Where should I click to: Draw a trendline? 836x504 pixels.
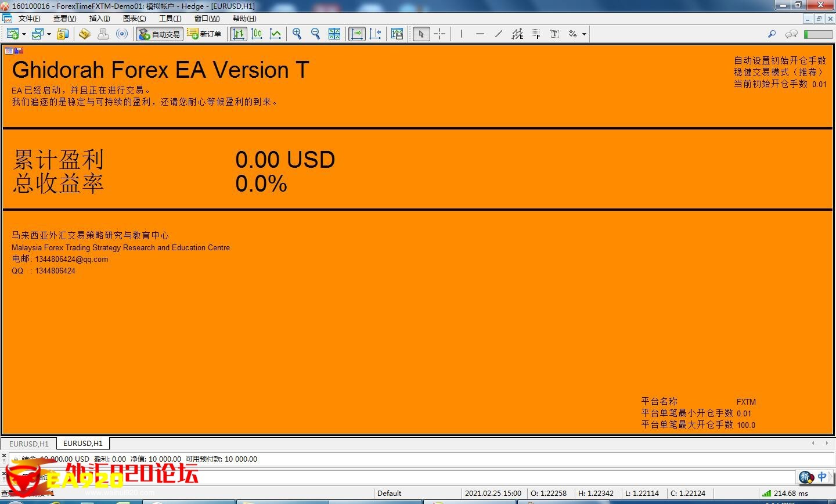click(x=499, y=34)
